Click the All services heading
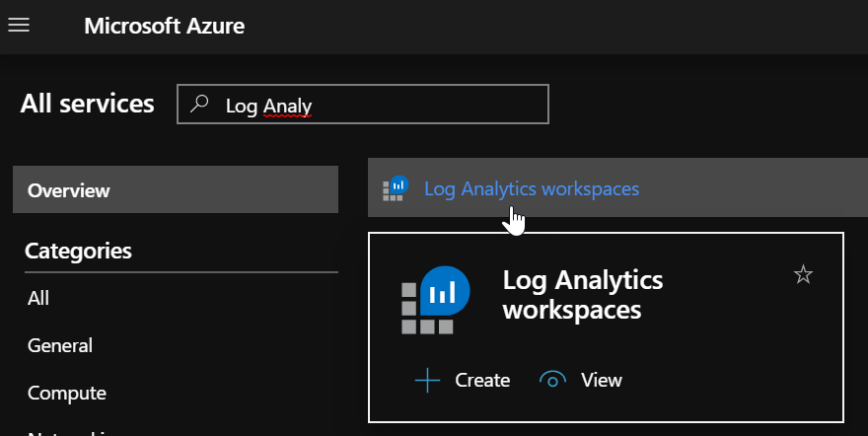The image size is (868, 436). click(87, 104)
